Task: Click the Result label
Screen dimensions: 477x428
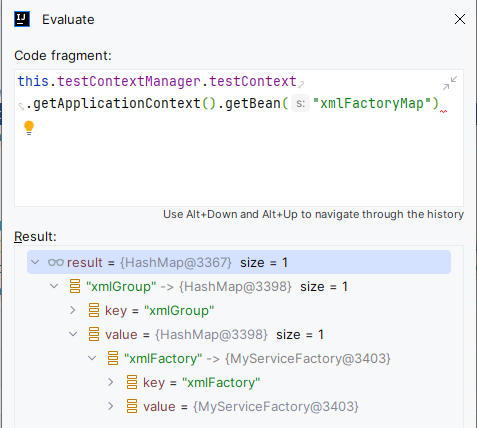Action: [x=35, y=236]
